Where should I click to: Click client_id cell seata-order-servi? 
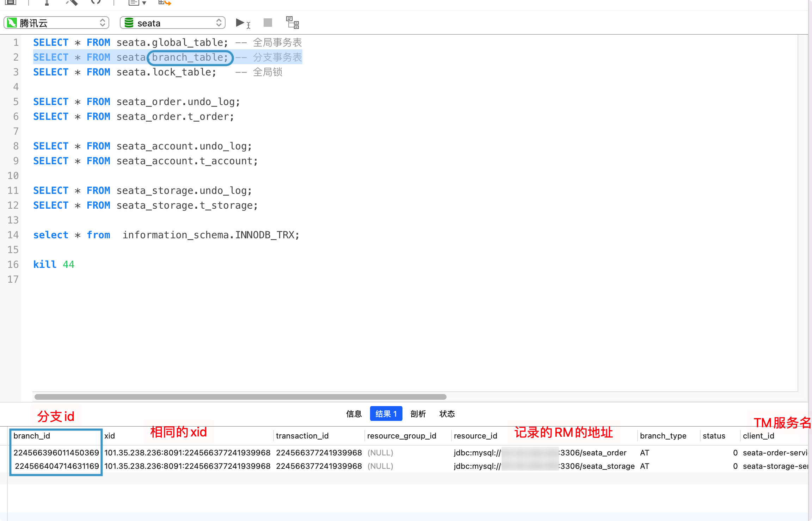pyautogui.click(x=775, y=453)
